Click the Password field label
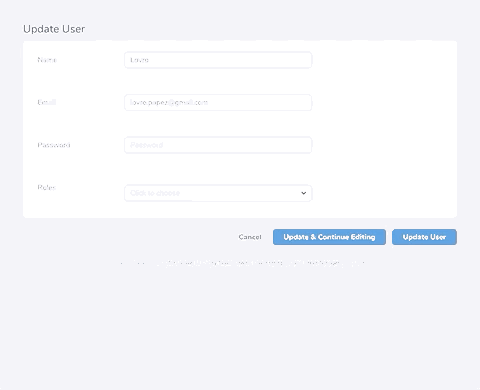Image resolution: width=480 pixels, height=390 pixels. coord(54,145)
